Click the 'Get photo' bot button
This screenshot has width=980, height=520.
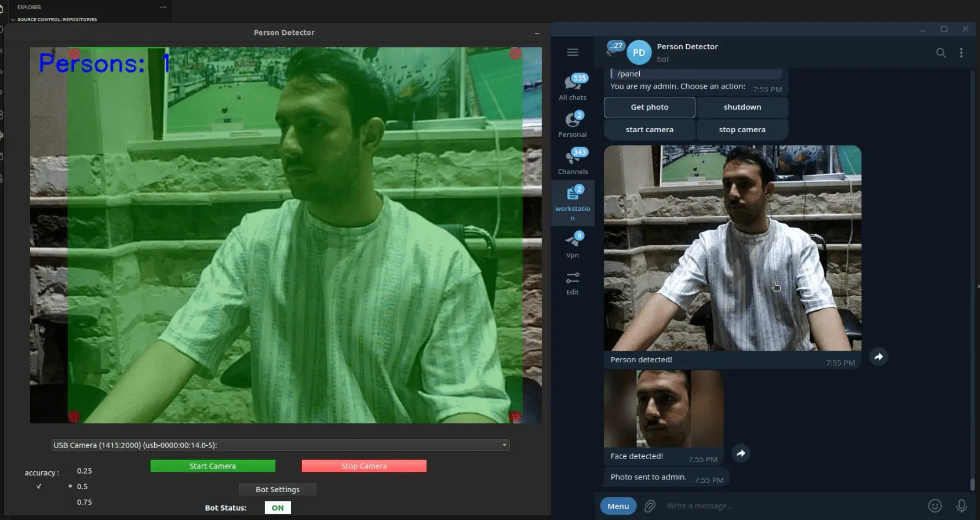coord(649,107)
